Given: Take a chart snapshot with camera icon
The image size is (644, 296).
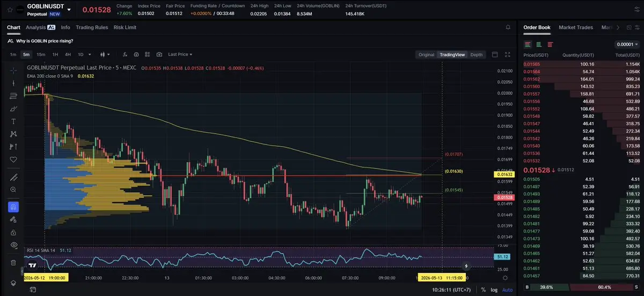Looking at the screenshot, I should coord(159,54).
